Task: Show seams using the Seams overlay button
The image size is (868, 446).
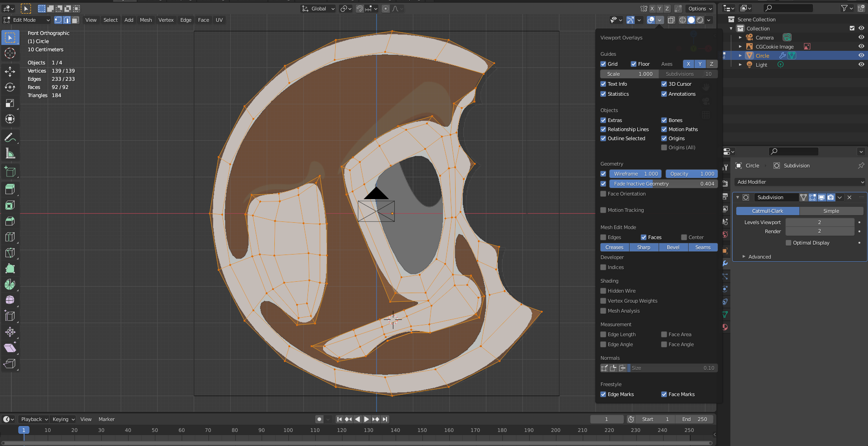Action: (703, 247)
